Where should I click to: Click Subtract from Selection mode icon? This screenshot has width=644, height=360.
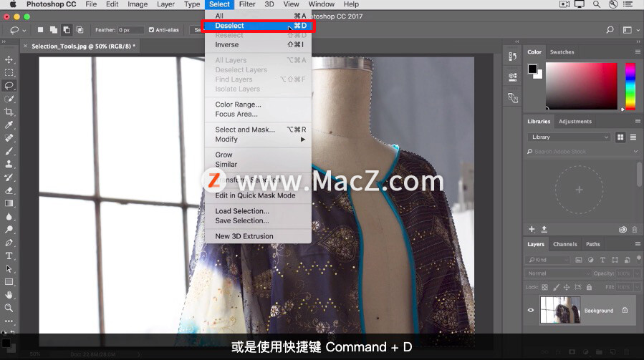[x=67, y=30]
